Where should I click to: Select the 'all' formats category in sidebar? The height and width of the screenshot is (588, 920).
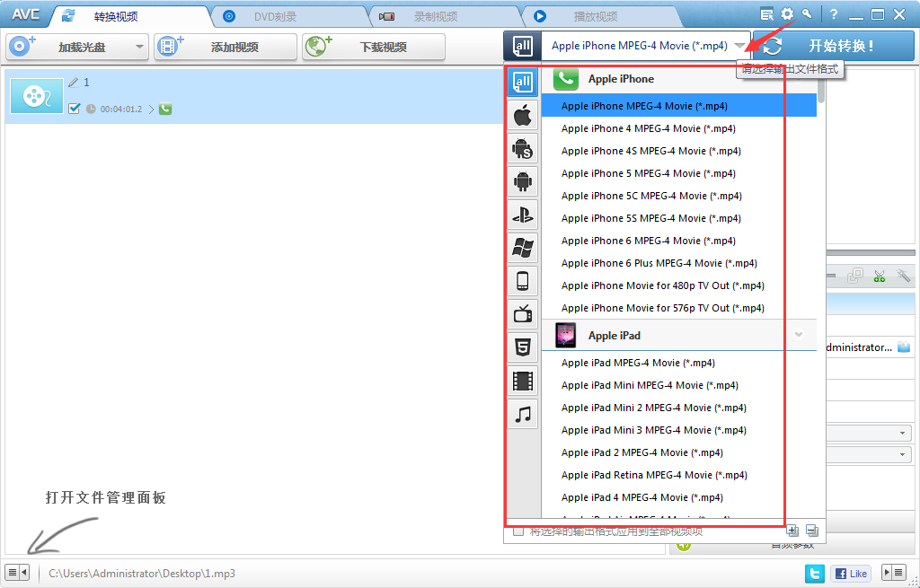point(522,82)
